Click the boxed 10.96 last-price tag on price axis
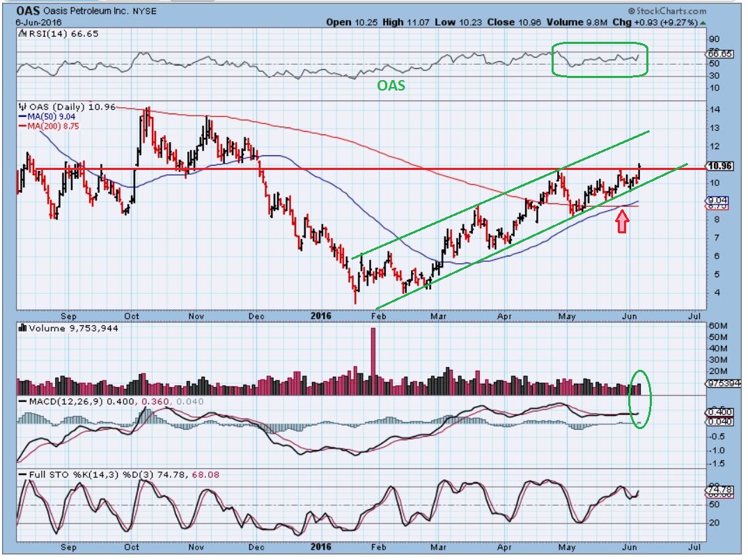 (720, 166)
